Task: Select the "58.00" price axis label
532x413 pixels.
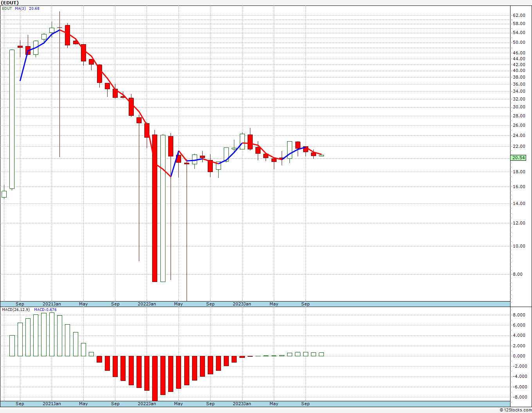Action: [x=519, y=24]
